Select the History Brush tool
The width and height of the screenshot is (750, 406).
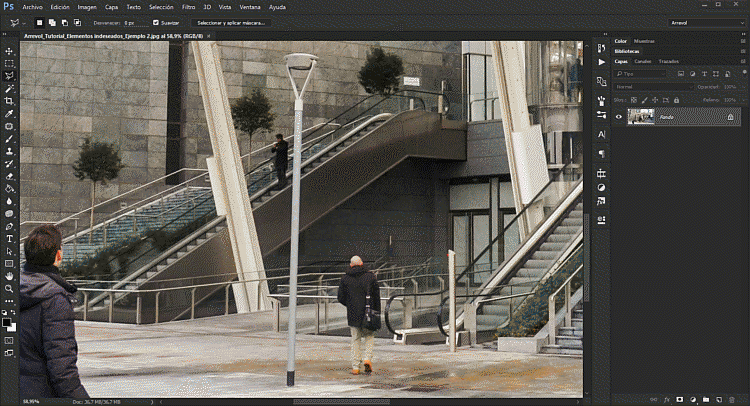tap(9, 164)
